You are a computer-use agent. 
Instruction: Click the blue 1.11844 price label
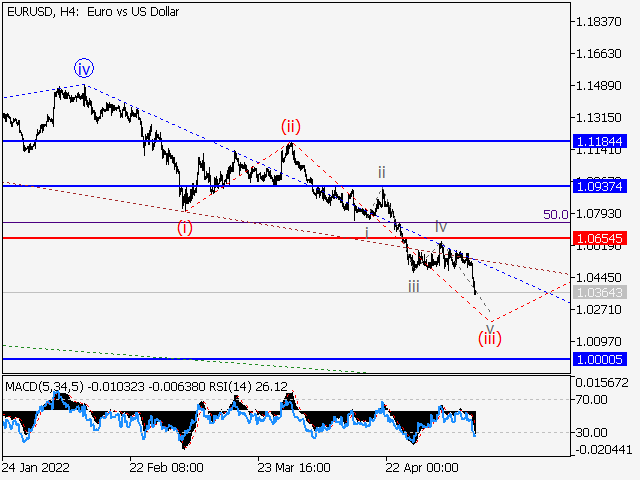click(x=600, y=141)
